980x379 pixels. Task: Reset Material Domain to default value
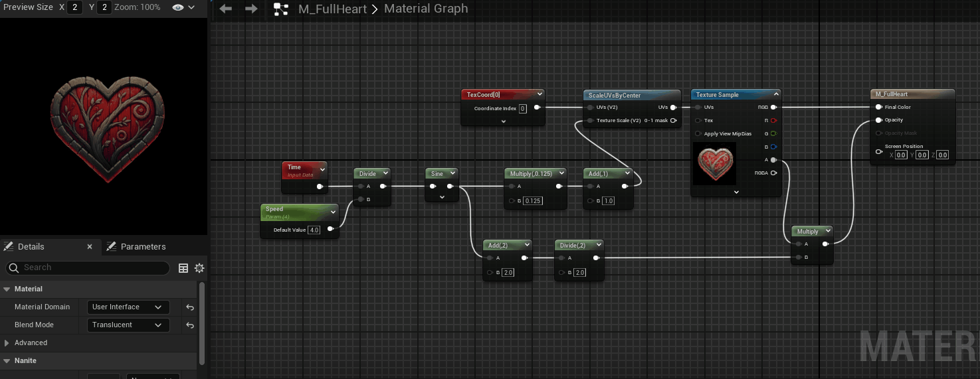190,307
